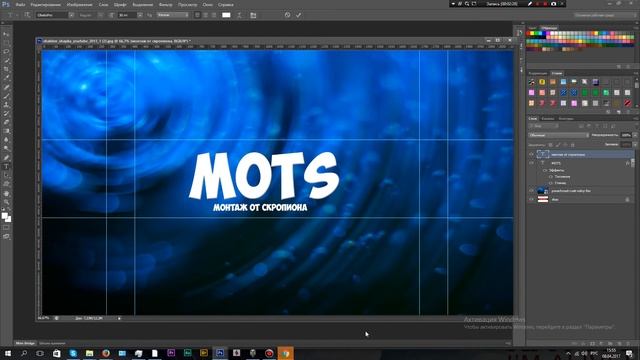Switch to the Контуры tab
The height and width of the screenshot is (360, 640).
566,118
